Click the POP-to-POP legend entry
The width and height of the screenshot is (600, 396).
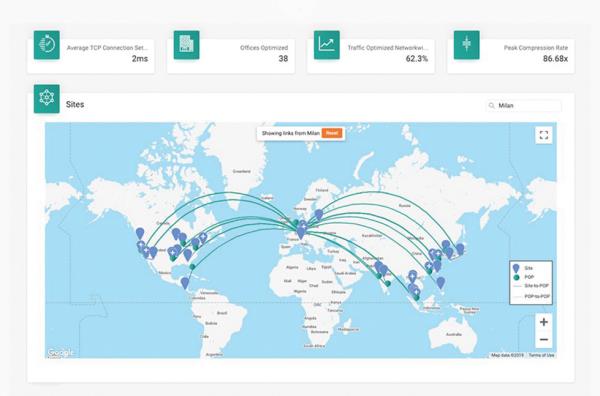tap(532, 297)
